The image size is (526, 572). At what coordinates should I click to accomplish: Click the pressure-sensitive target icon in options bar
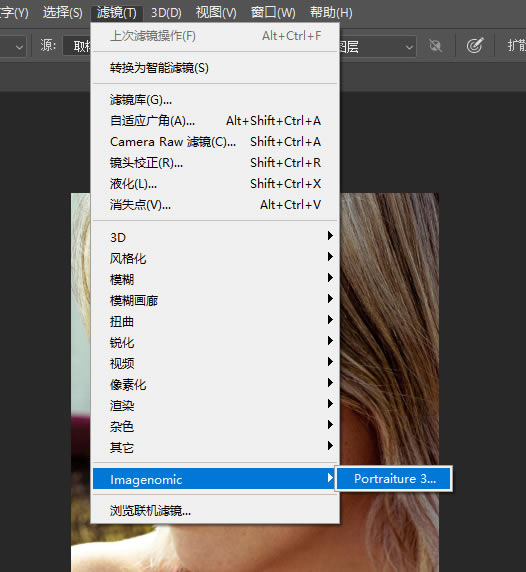pos(475,46)
